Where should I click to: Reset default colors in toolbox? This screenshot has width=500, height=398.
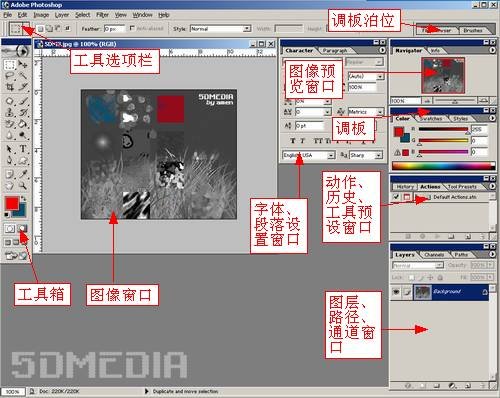point(6,215)
